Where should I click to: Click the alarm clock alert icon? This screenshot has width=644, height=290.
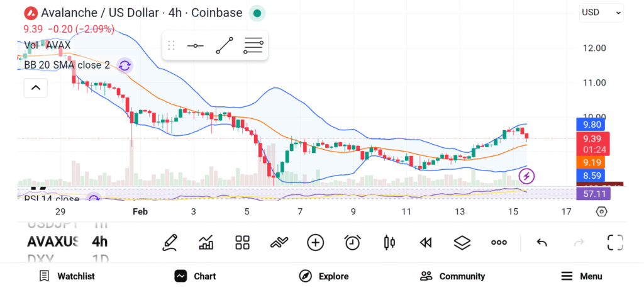tap(352, 242)
